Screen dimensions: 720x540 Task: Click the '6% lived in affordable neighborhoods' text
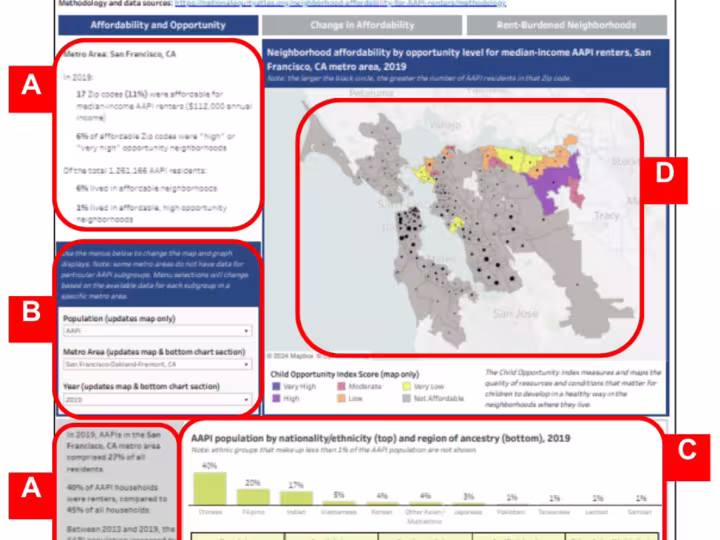pyautogui.click(x=146, y=188)
